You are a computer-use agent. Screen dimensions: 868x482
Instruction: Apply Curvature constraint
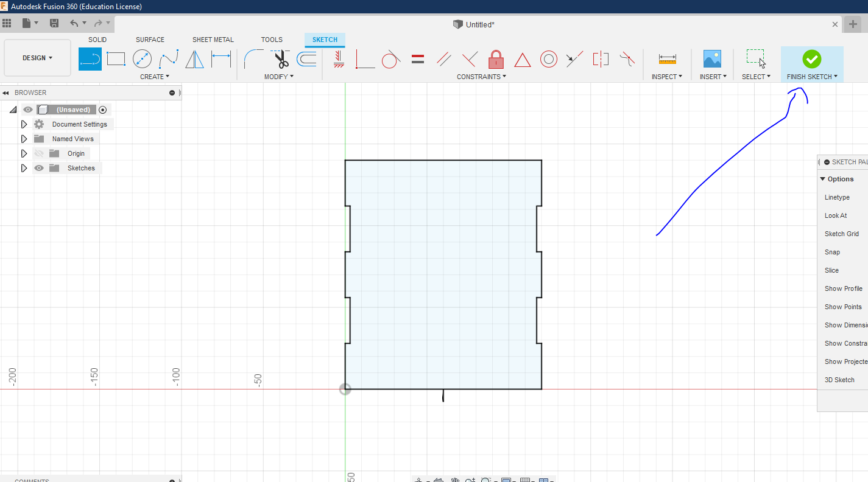(x=627, y=59)
